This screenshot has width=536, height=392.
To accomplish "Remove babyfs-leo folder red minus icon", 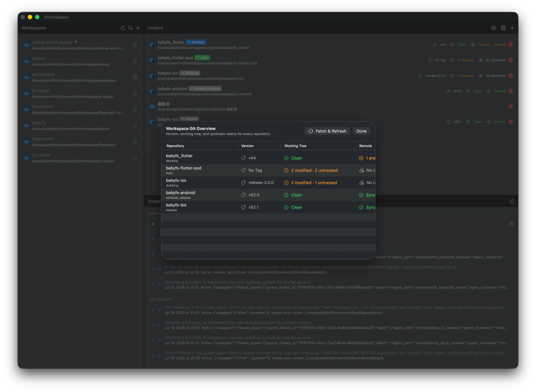I will pyautogui.click(x=511, y=122).
